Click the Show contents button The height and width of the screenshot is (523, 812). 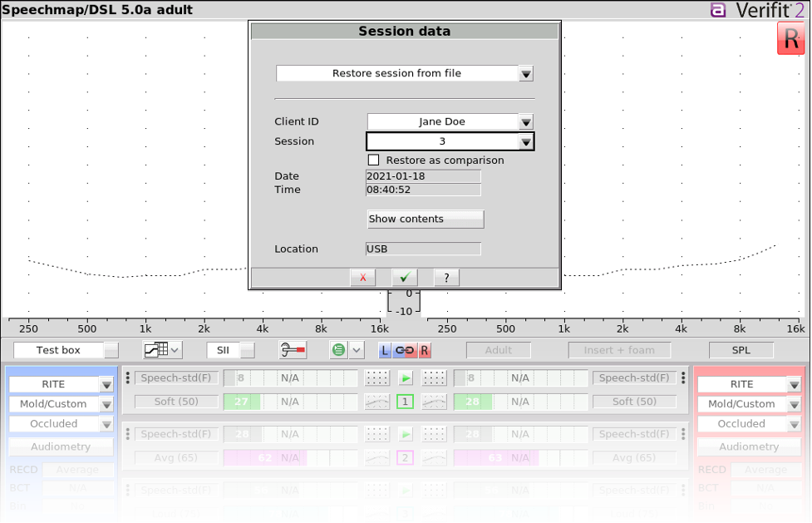(x=426, y=220)
